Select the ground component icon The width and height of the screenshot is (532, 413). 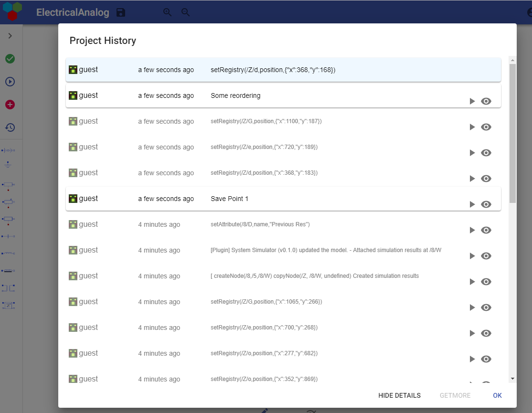tap(8, 165)
